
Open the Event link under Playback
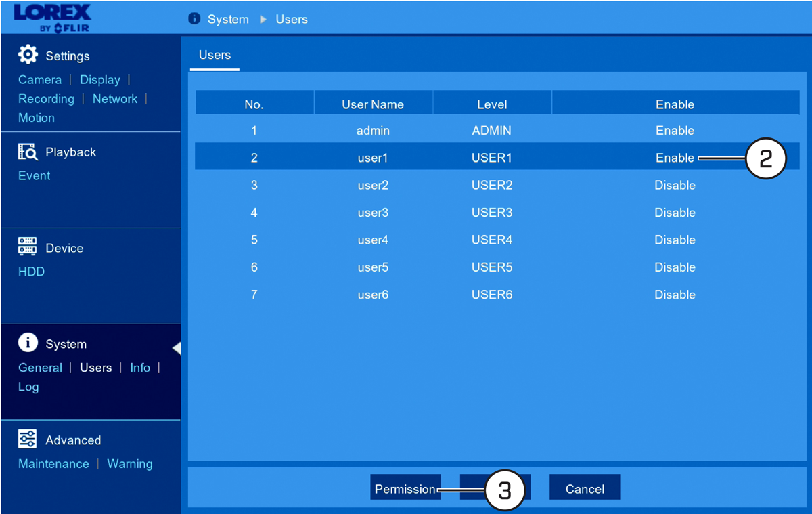(35, 175)
